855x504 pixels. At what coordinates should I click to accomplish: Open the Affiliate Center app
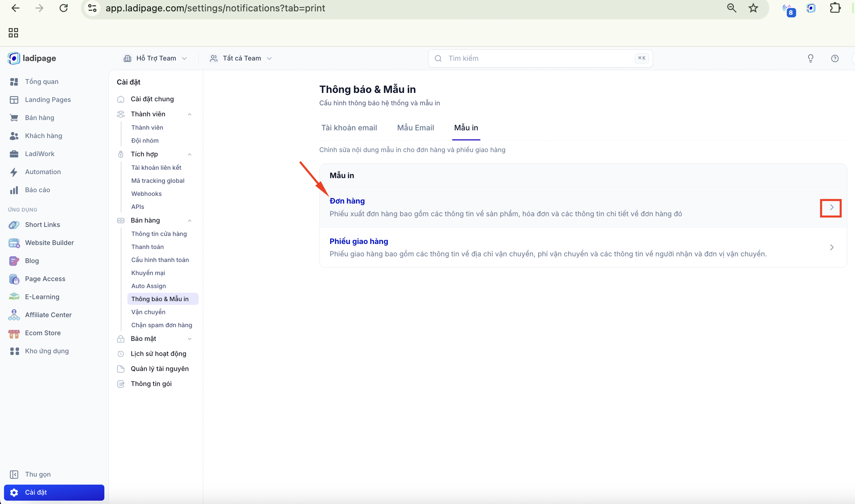pyautogui.click(x=48, y=314)
